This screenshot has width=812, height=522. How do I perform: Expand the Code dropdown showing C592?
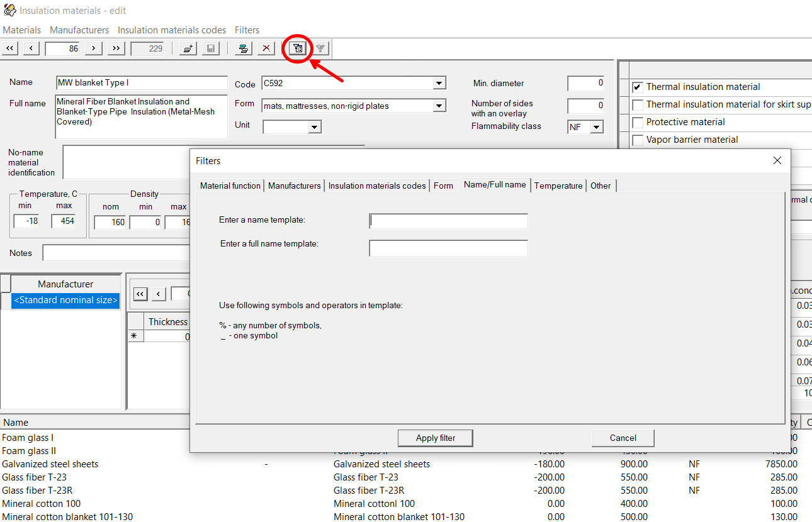(x=439, y=83)
